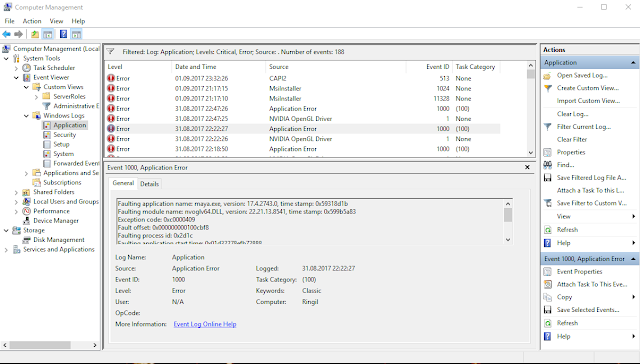
Task: Click the Device Manager icon in tree
Action: point(27,221)
